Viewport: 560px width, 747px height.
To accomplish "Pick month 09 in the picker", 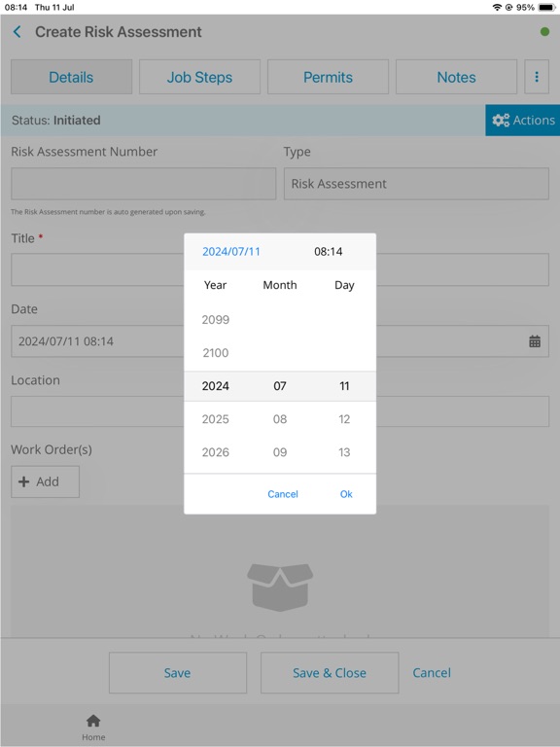I will coord(280,452).
